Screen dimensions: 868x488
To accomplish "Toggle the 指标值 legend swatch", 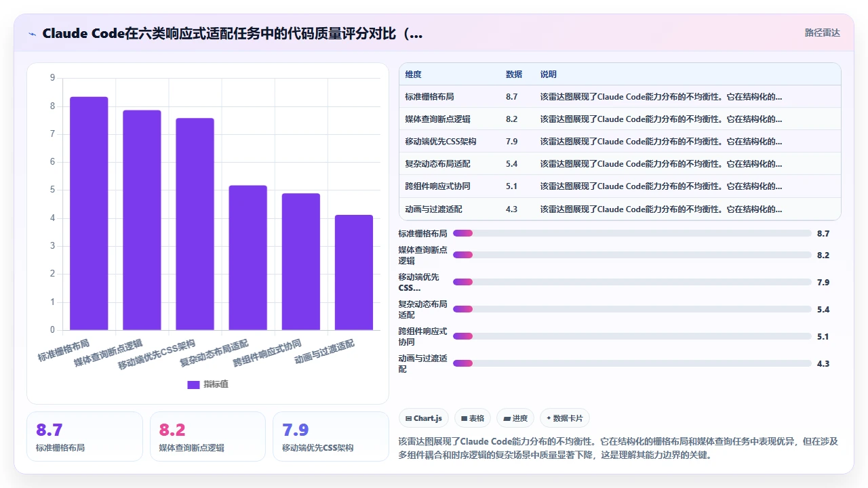I will 193,384.
